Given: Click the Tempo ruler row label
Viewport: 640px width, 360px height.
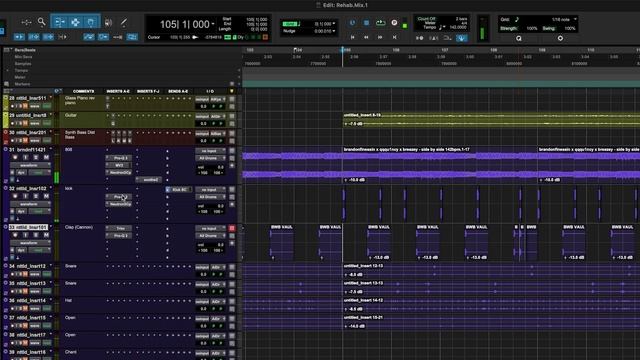Looking at the screenshot, I should pos(21,71).
